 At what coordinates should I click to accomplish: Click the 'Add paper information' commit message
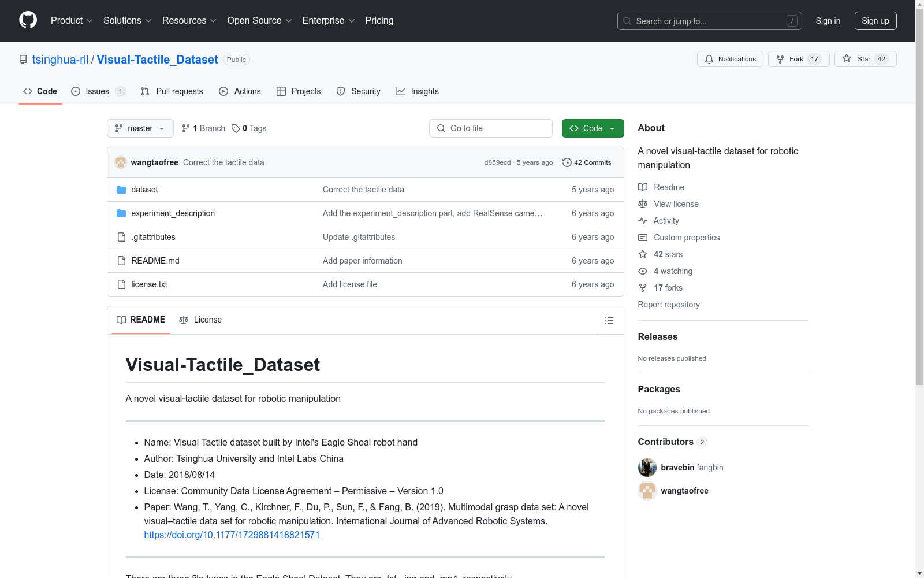[x=363, y=261]
